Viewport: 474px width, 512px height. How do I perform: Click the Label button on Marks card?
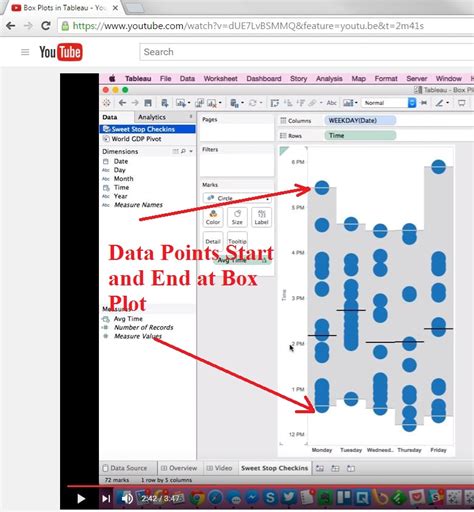(261, 217)
